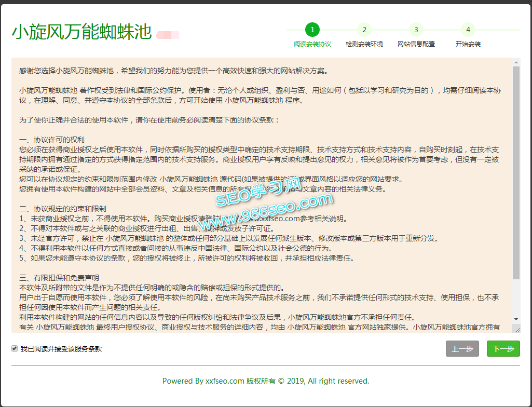Click the 小旋风万能蜘蛛池 page title

click(82, 32)
